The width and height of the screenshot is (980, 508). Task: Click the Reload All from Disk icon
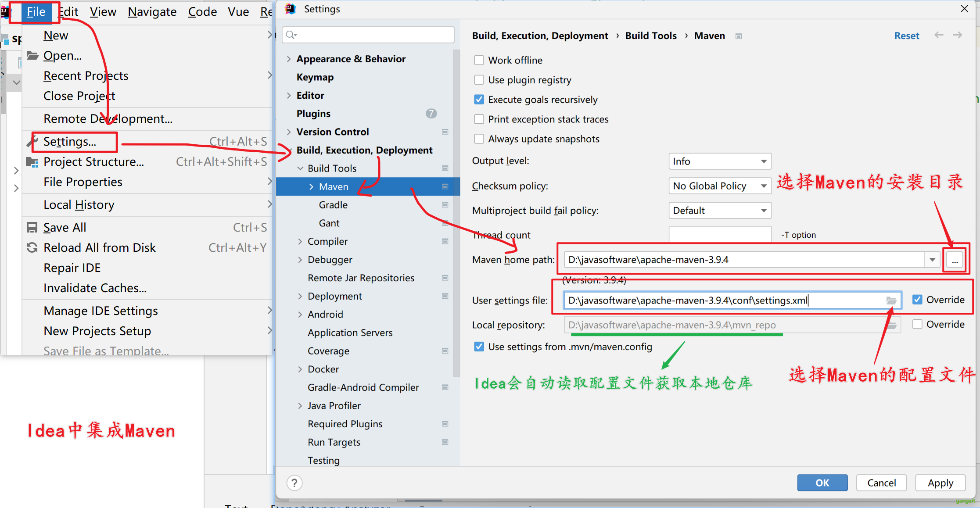point(32,247)
